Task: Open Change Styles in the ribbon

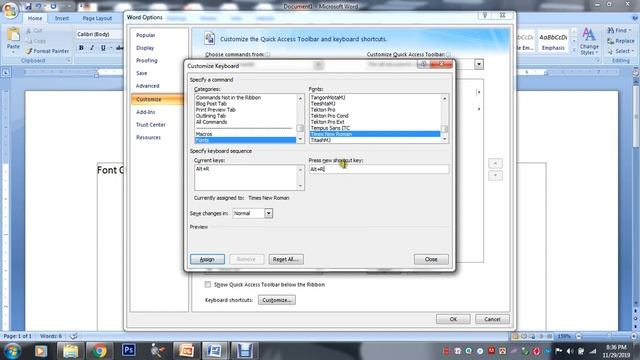Action: [x=589, y=41]
